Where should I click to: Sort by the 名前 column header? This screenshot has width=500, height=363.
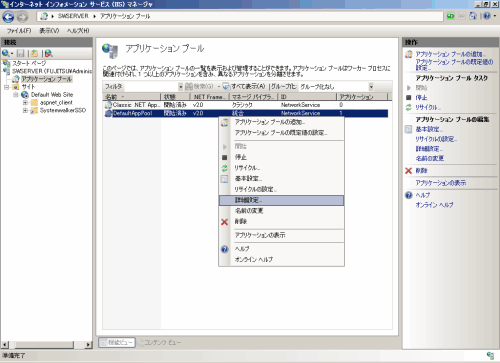coord(132,97)
